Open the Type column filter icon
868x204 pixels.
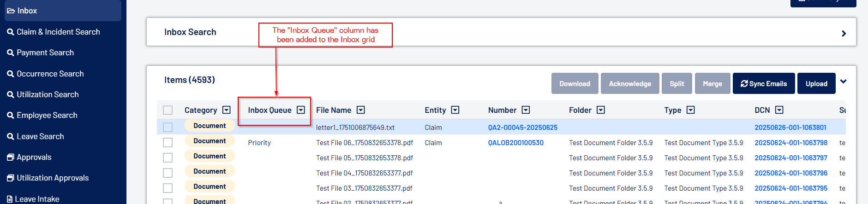point(690,110)
